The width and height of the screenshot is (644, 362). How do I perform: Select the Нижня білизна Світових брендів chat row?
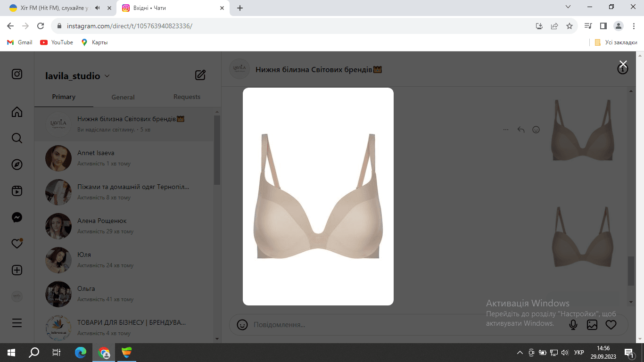pos(124,124)
